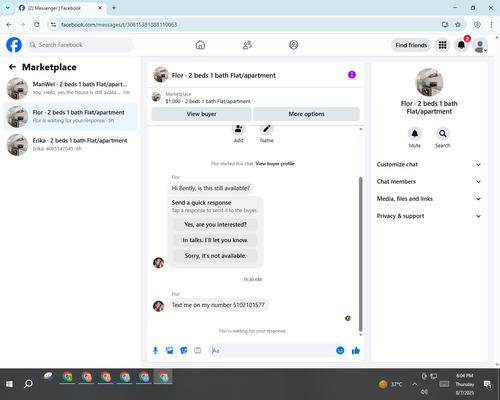Click the Add people icon in chat
The width and height of the screenshot is (500, 400).
239,129
